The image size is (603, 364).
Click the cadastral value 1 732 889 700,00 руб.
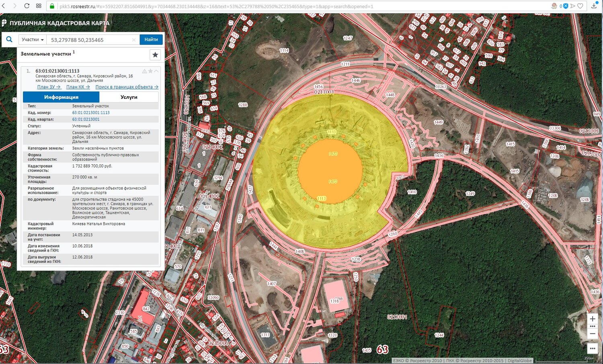click(92, 166)
